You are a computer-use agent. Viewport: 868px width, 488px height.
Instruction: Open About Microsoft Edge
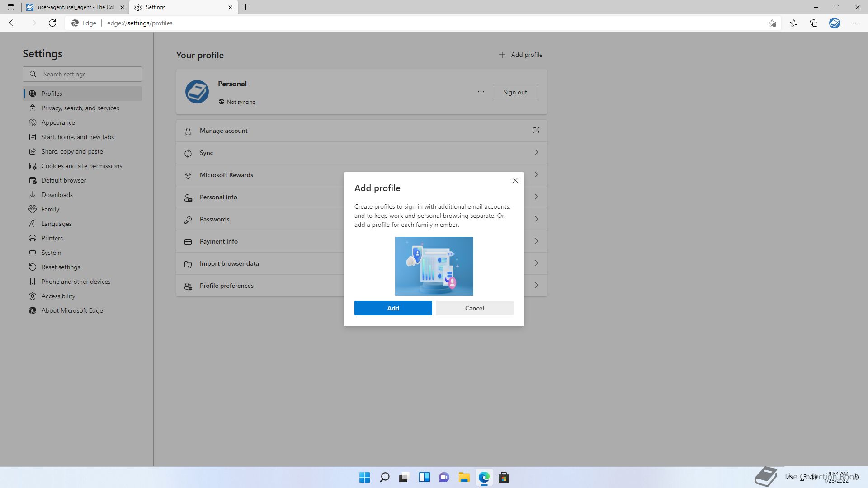pos(82,310)
